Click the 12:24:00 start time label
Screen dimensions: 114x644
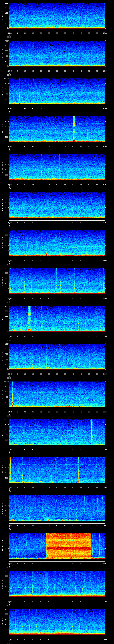pos(9,412)
